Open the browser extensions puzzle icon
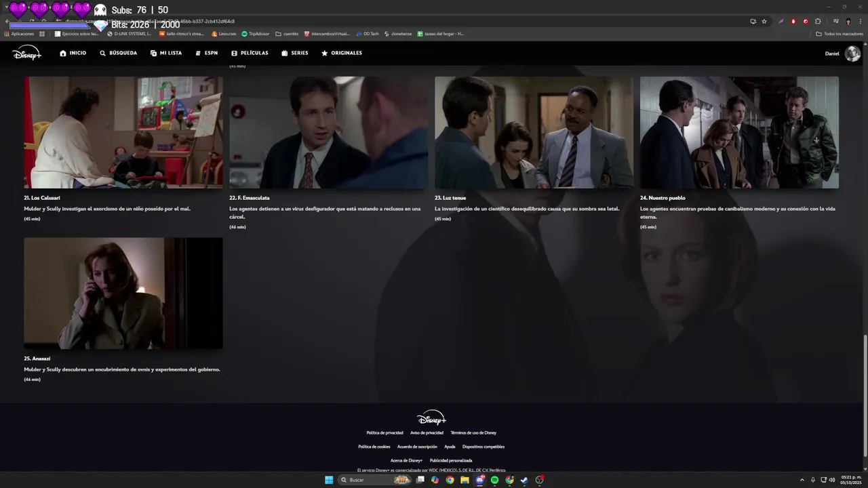The image size is (868, 488). coord(818,21)
